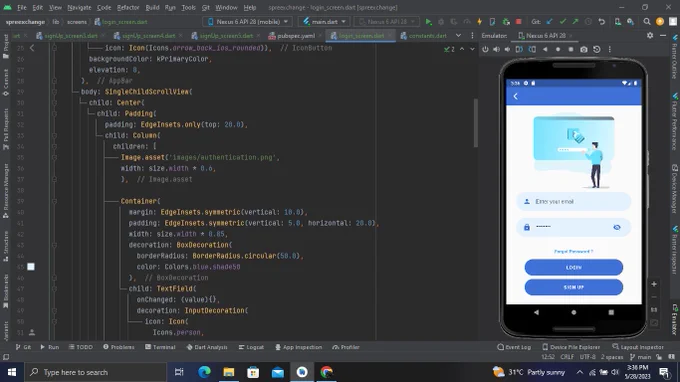The width and height of the screenshot is (680, 382).
Task: Click Forgot Password link in phone app
Action: [573, 251]
